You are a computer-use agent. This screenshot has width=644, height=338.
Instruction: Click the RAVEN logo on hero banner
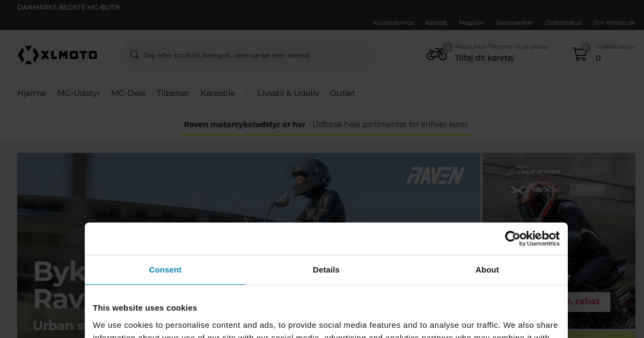point(436,175)
